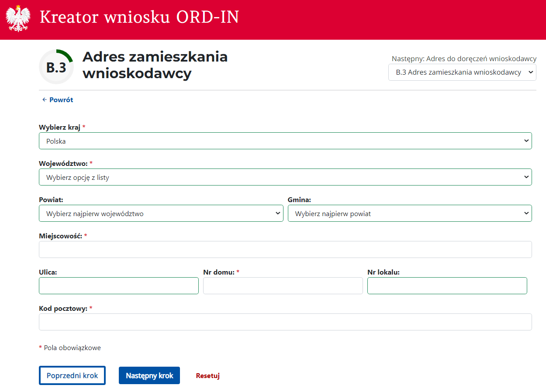Click the Miejscowość text field
Image resolution: width=546 pixels, height=392 pixels.
pyautogui.click(x=285, y=250)
